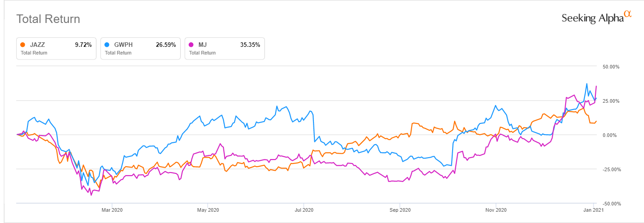This screenshot has width=644, height=223.
Task: Click the MJ 35.35% return value
Action: pos(250,45)
